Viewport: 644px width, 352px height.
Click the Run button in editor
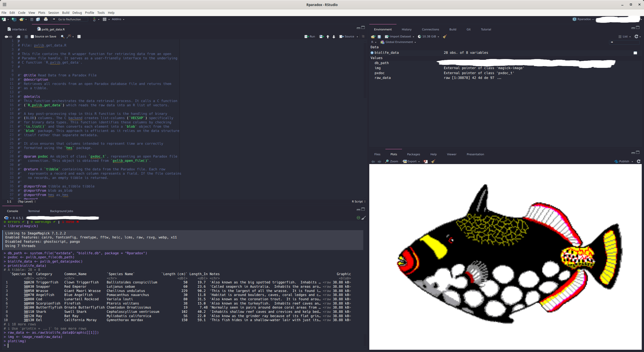point(310,37)
